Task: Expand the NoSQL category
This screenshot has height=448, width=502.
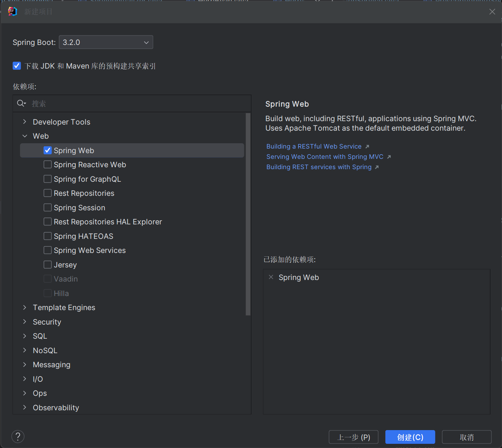Action: coord(25,350)
